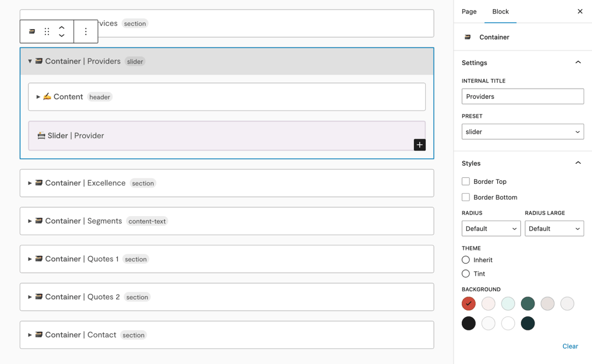
Task: Collapse the Container | Providers block triangle
Action: point(30,61)
